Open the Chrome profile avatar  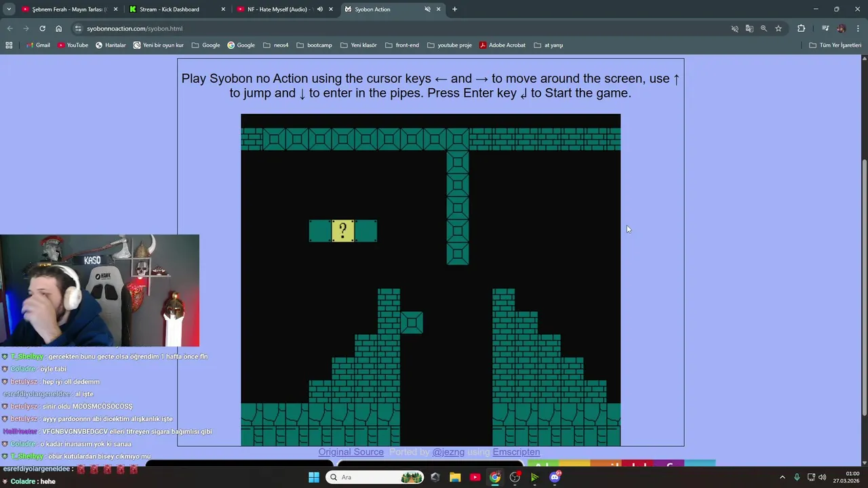842,28
